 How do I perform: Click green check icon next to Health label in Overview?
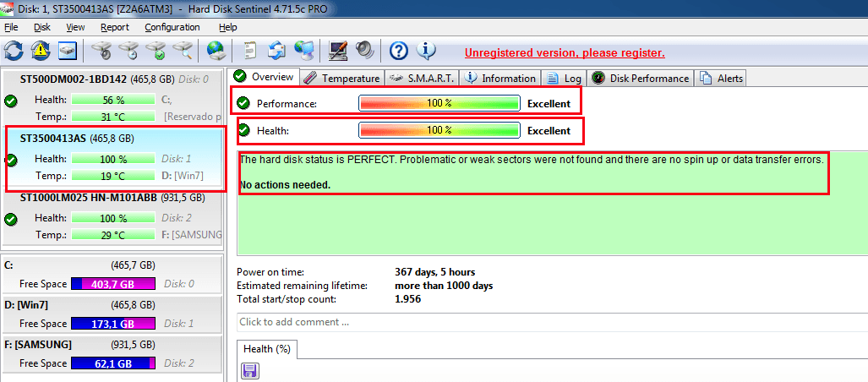click(x=243, y=130)
